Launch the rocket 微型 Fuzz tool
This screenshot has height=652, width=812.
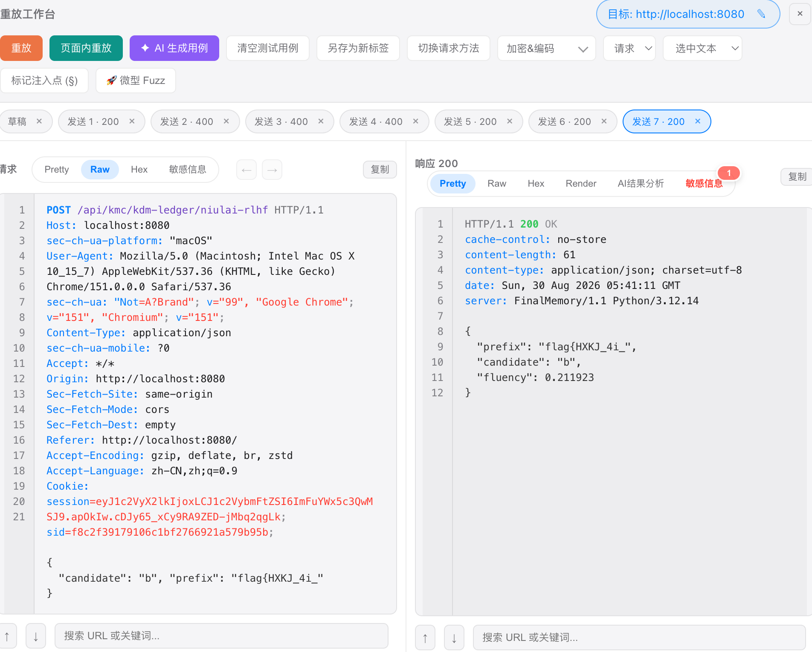pyautogui.click(x=136, y=81)
